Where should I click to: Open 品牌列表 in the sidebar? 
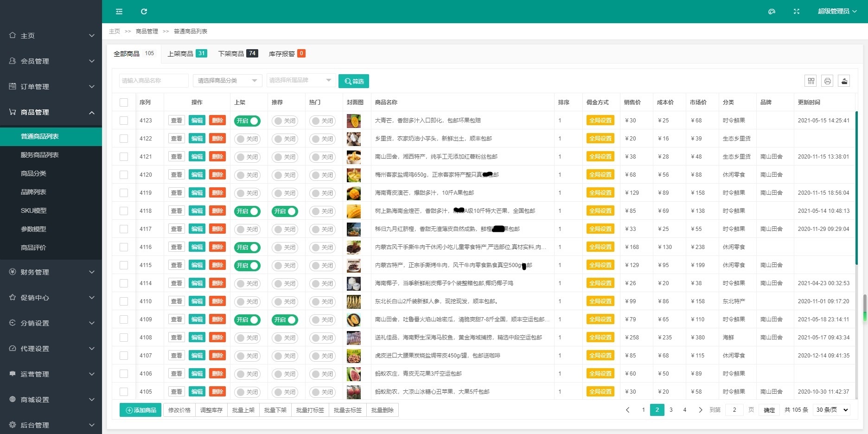33,192
